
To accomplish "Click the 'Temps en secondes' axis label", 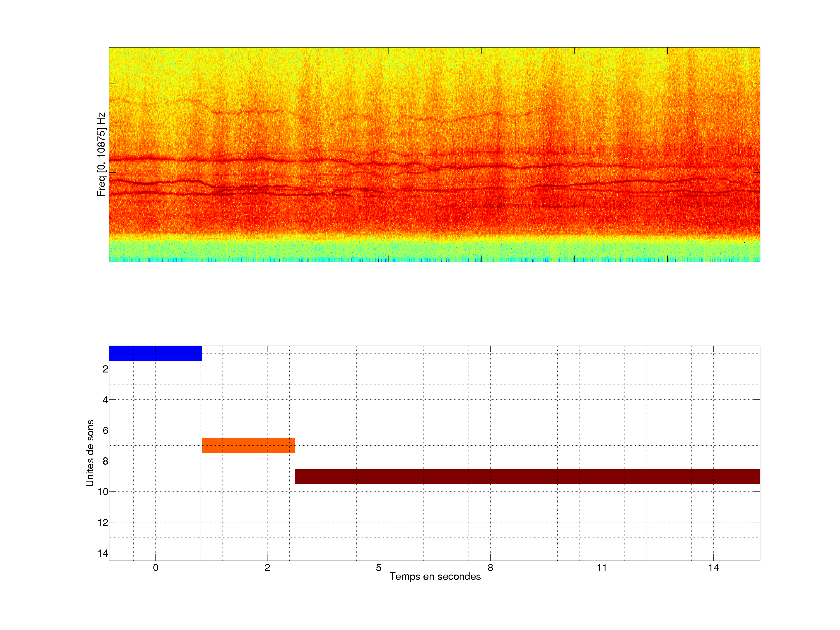I will 435,576.
